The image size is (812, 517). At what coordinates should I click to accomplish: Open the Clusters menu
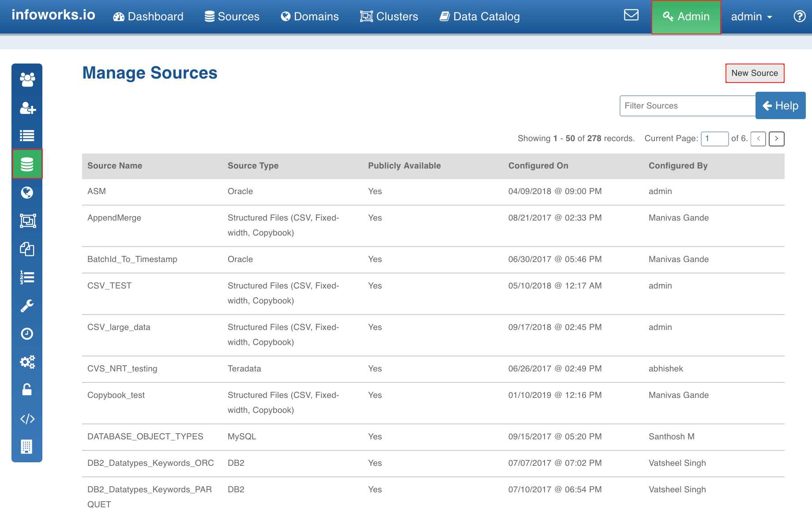pos(389,16)
